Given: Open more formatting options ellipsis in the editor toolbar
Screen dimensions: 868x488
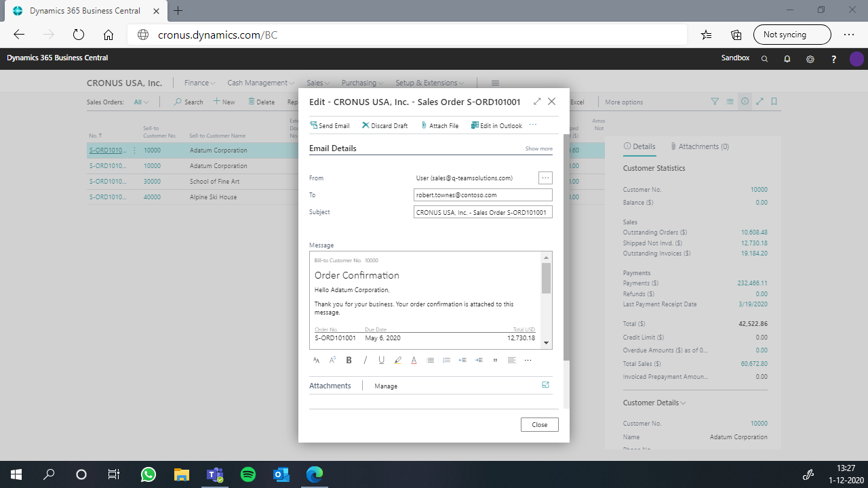Looking at the screenshot, I should pos(528,360).
